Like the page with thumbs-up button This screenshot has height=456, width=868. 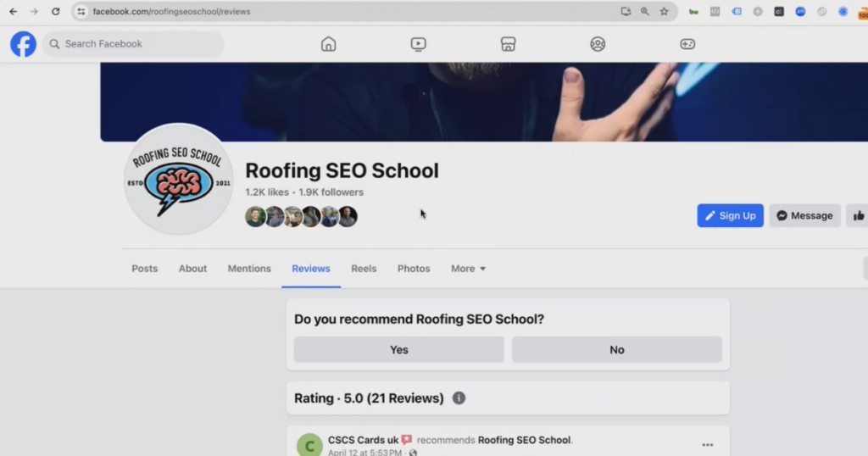tap(858, 216)
